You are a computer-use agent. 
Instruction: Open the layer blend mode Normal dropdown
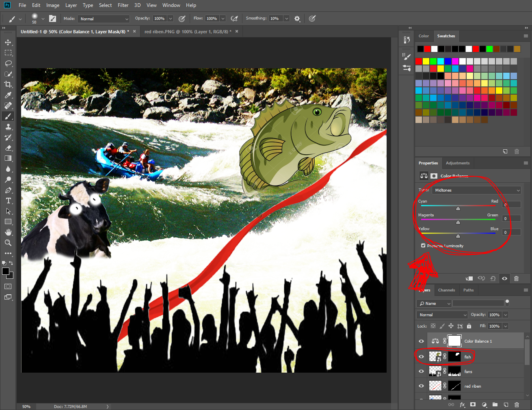click(442, 315)
